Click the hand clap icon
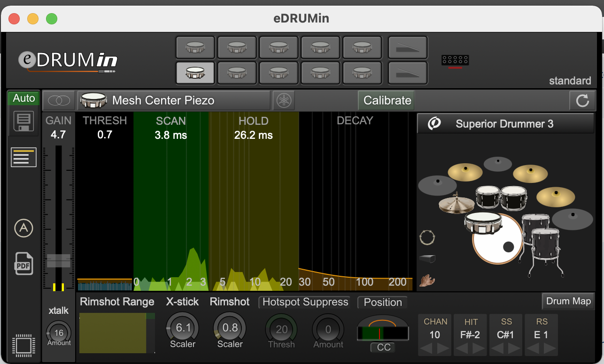The height and width of the screenshot is (364, 604). pos(427,281)
